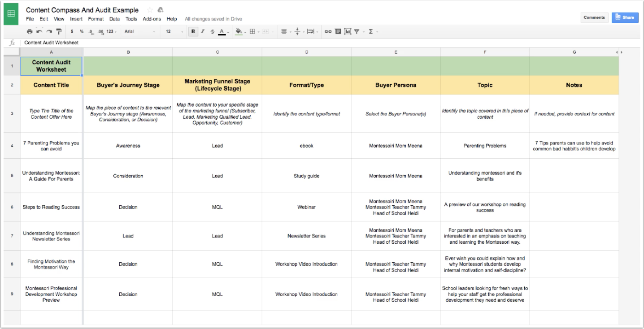Insert a comment
Viewport: 644px width, 329px height.
[338, 31]
